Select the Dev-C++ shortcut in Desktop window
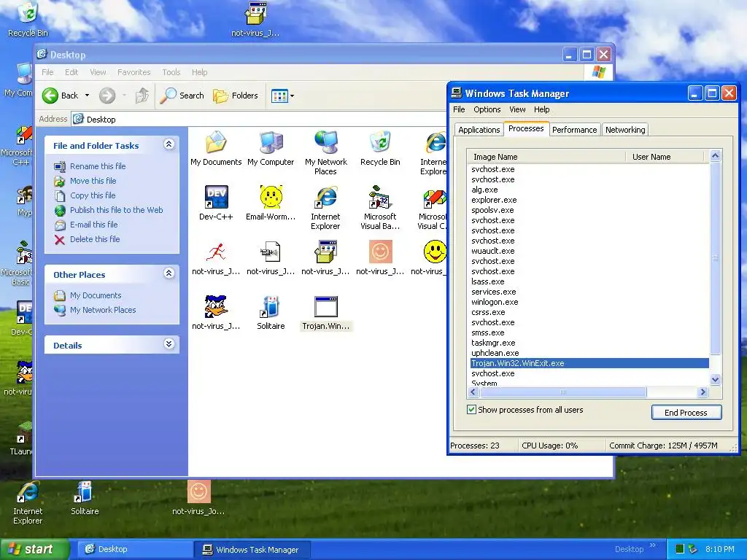The image size is (747, 560). [x=216, y=197]
